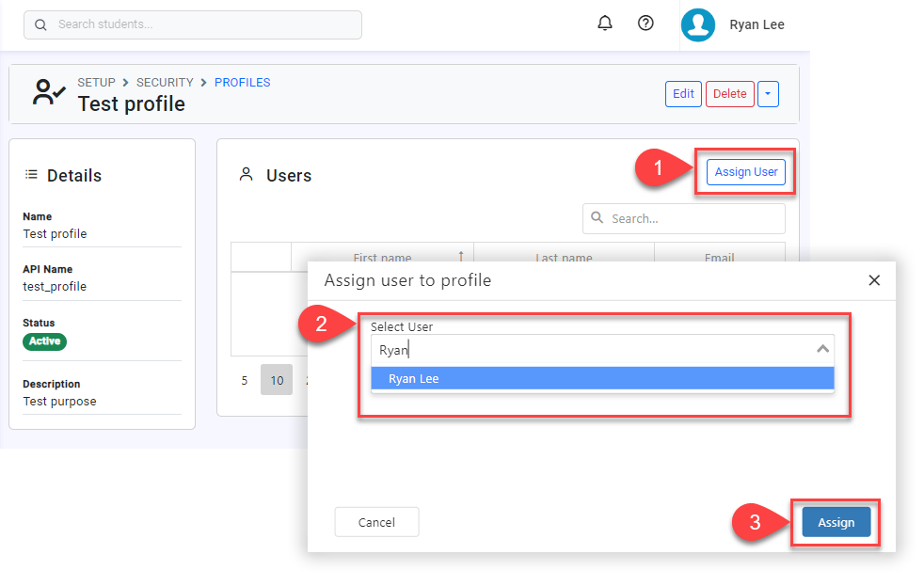The height and width of the screenshot is (586, 924).
Task: Click the blue Assign button
Action: pos(836,523)
